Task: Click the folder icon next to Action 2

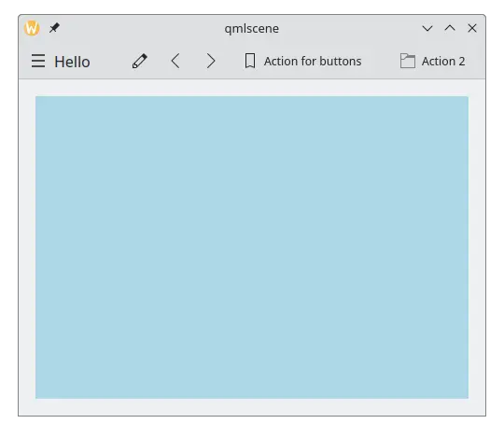Action: click(407, 61)
